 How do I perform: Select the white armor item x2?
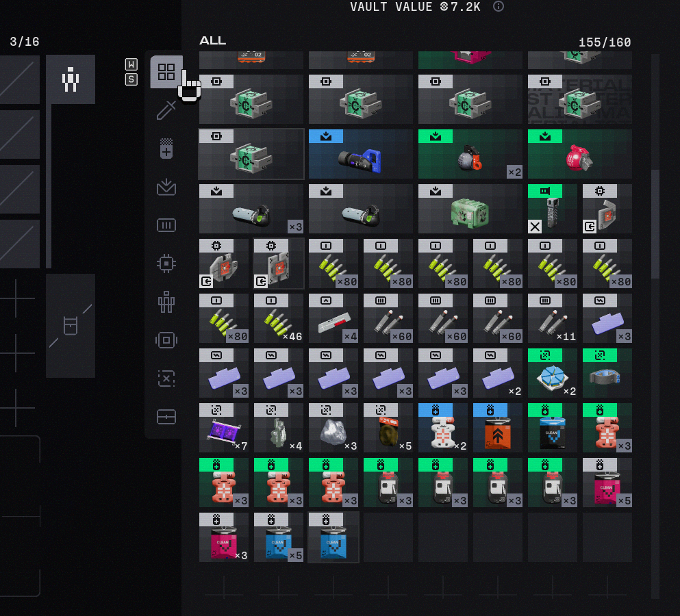(443, 428)
